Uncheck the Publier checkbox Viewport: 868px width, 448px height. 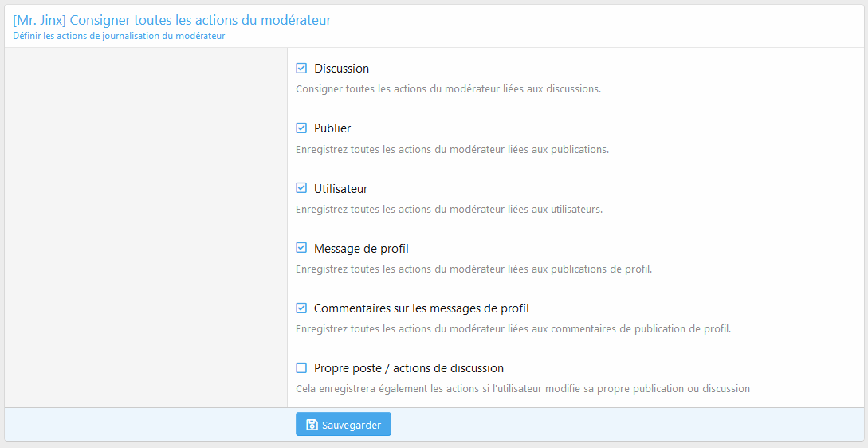301,128
